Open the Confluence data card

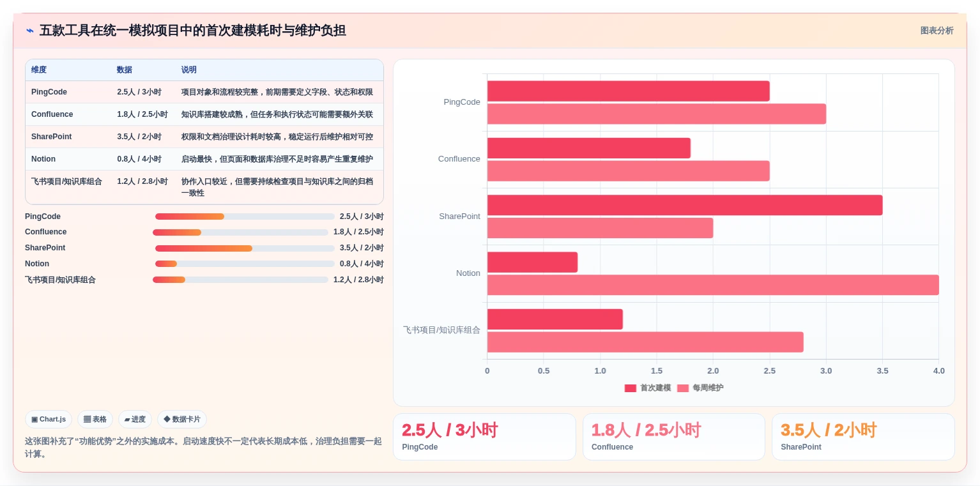pos(673,437)
